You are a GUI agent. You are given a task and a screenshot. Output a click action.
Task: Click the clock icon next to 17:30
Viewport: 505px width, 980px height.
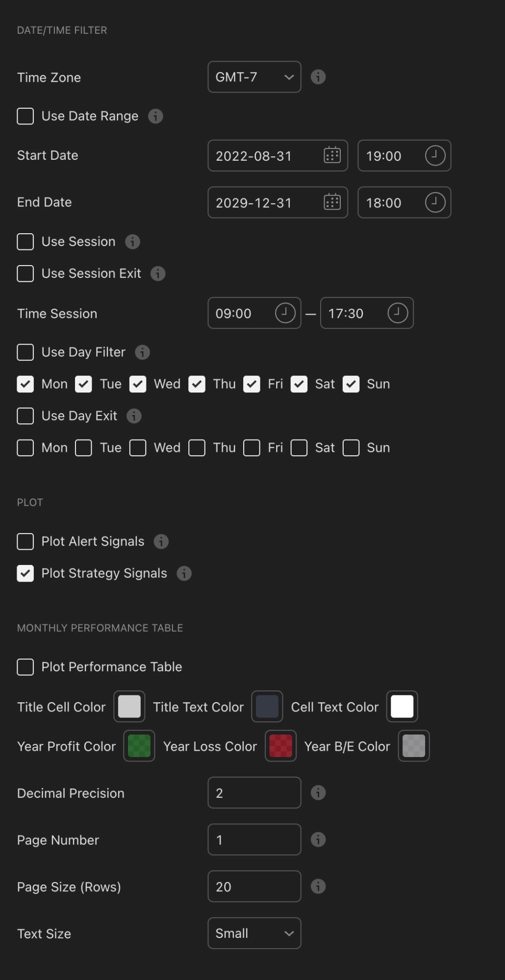click(x=397, y=313)
